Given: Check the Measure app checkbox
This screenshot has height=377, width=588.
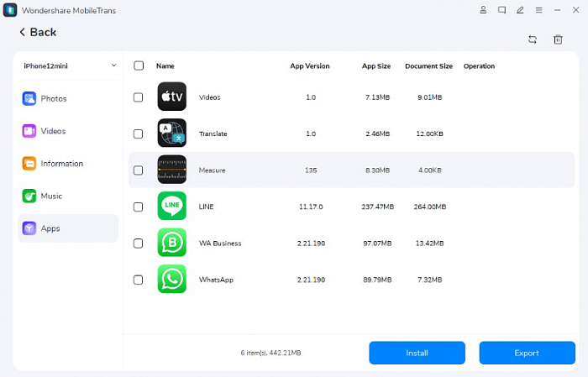Looking at the screenshot, I should [138, 170].
